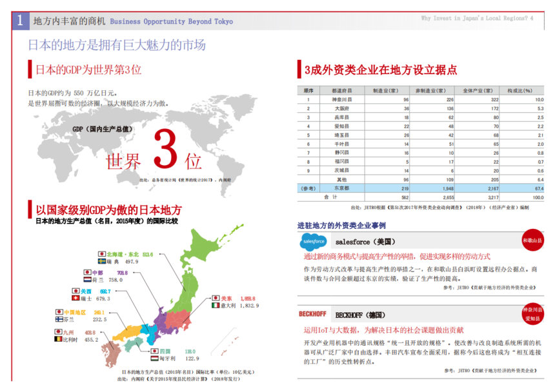The image size is (555, 392).
Task: Select the Netherlands flag next to 荷兰
Action: pyautogui.click(x=87, y=280)
